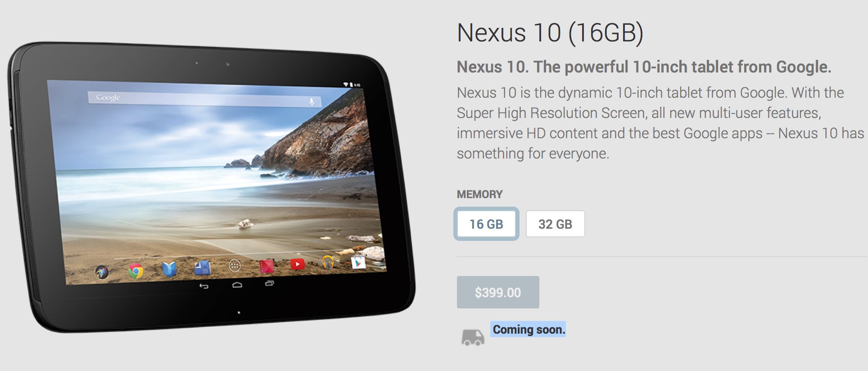Select the 32 GB memory option
This screenshot has width=868, height=371.
[555, 224]
